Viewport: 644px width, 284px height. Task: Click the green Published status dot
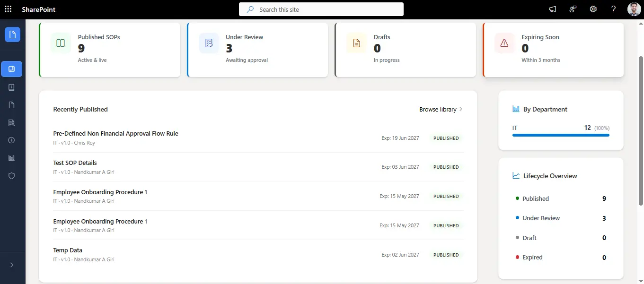(x=517, y=198)
